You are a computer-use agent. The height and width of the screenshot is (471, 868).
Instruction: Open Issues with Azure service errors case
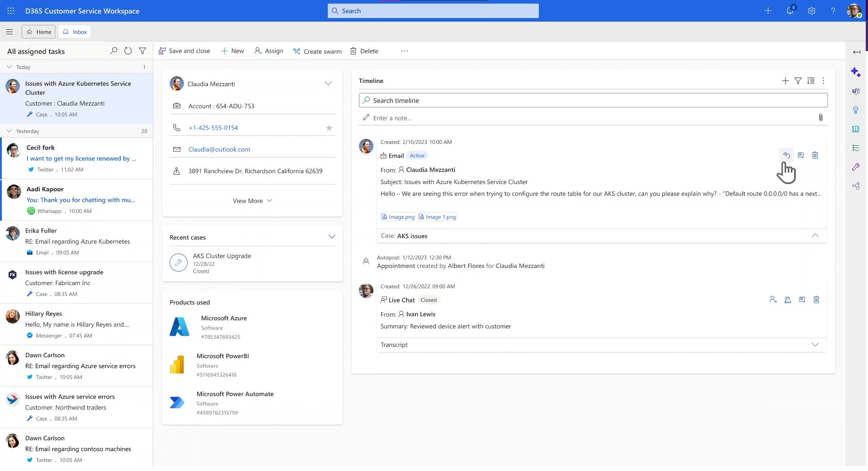77,407
